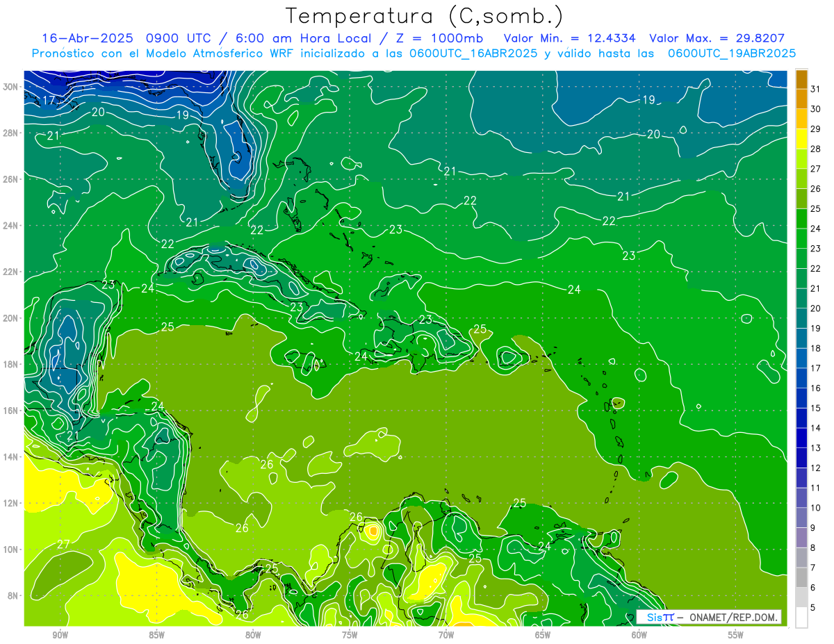Click the 12N latitude axis label
Viewport: 834px width, 644px height.
tap(10, 502)
